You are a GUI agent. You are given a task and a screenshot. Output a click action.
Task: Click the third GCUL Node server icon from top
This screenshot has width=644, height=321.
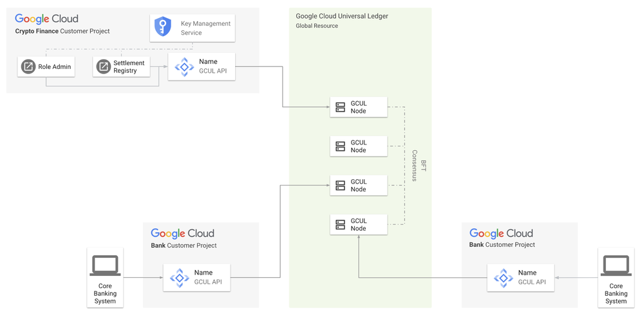coord(340,186)
